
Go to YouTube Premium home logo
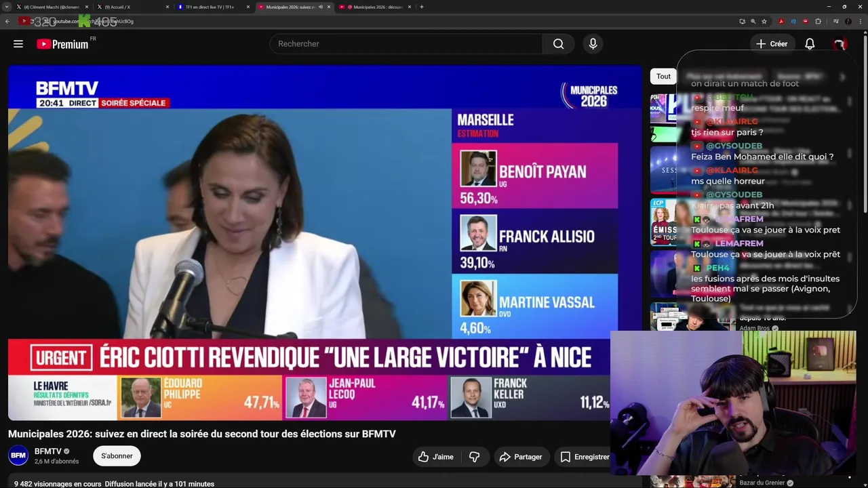click(x=63, y=44)
